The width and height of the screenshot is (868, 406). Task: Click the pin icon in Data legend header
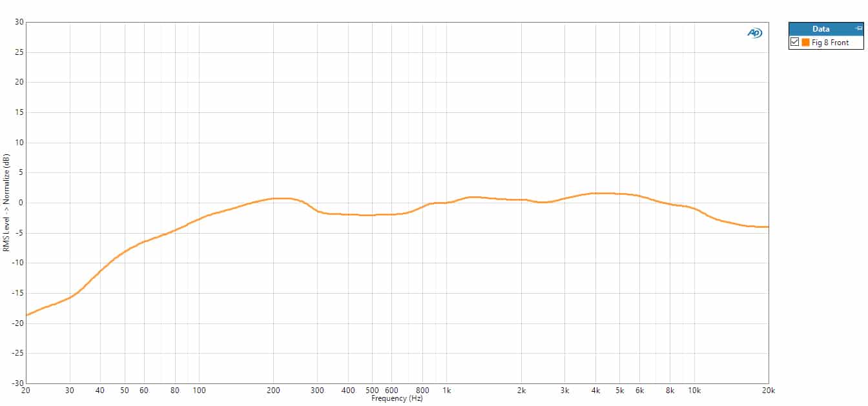tap(858, 29)
